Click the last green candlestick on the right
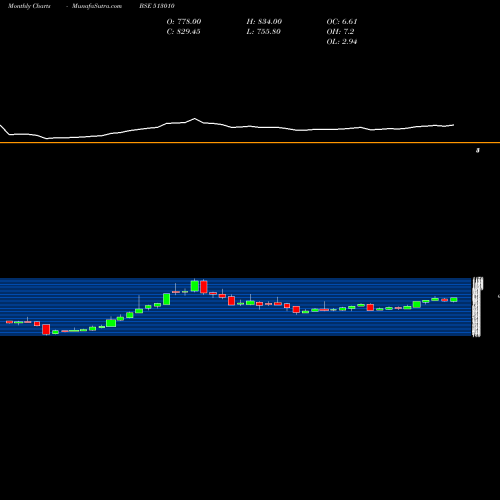This screenshot has width=500, height=500. pyautogui.click(x=454, y=299)
